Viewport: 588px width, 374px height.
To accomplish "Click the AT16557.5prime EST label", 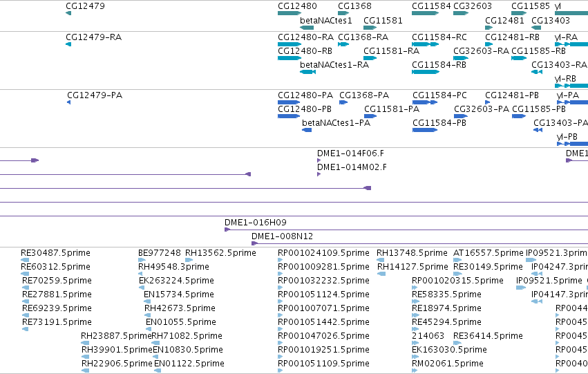I will click(488, 253).
